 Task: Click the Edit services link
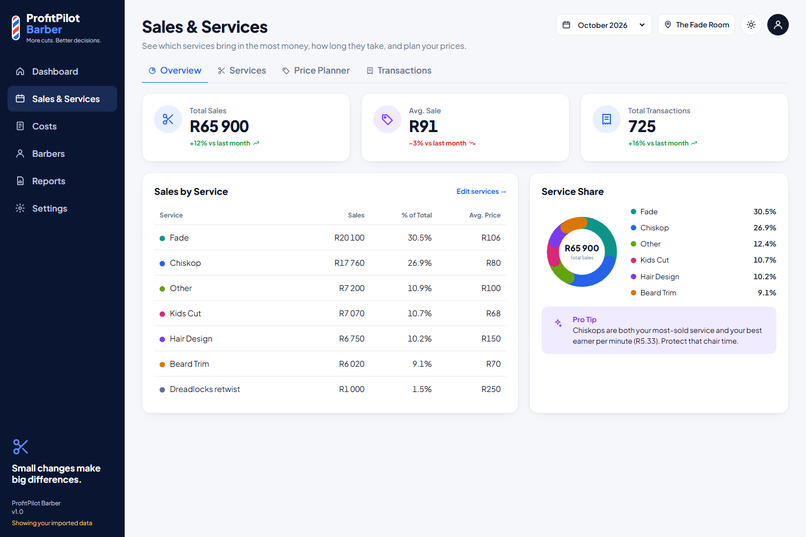(481, 191)
